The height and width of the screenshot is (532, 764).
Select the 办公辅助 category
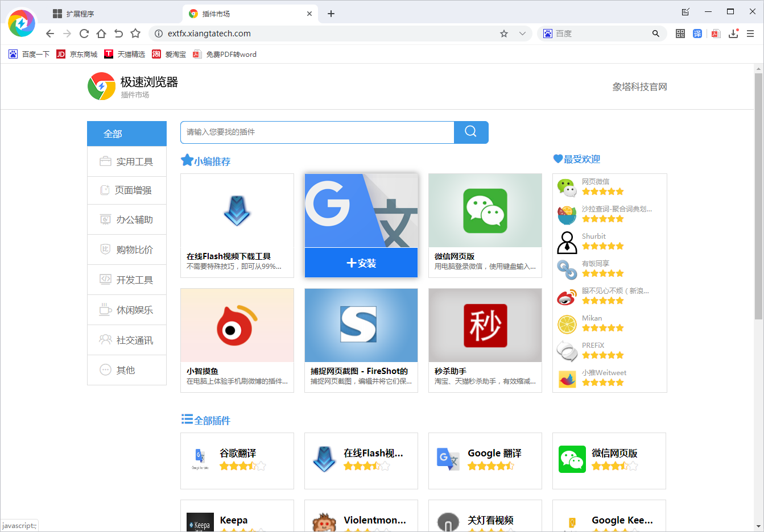127,219
